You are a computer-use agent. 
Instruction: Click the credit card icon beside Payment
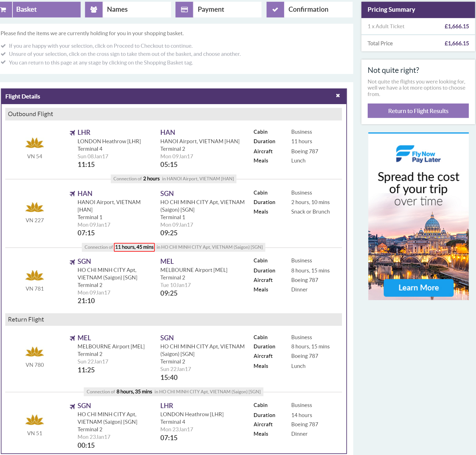click(x=184, y=9)
